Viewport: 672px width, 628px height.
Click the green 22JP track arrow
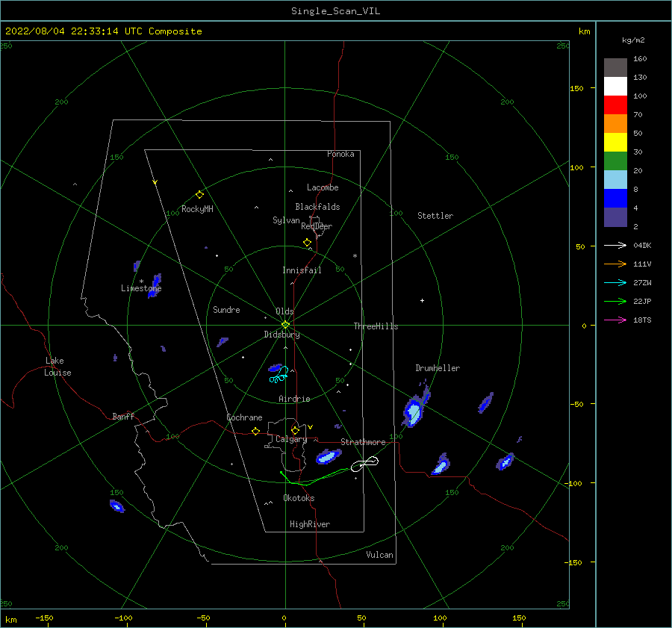point(615,302)
